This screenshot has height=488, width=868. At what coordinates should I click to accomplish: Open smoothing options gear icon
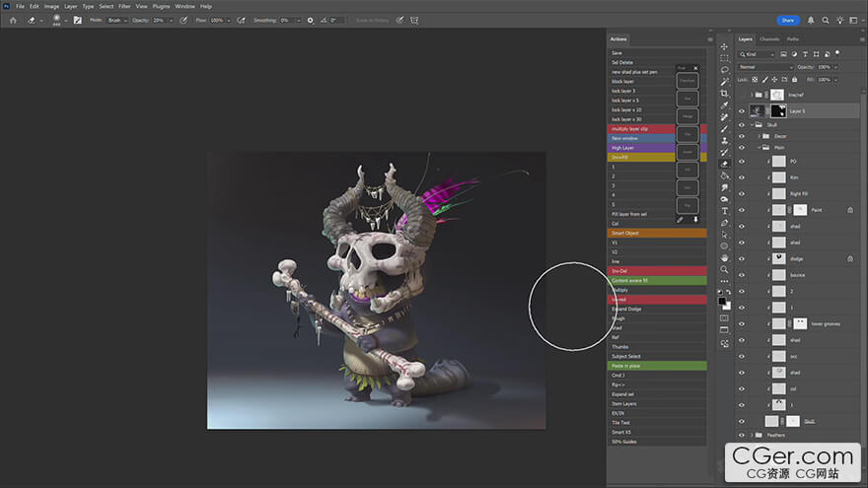click(310, 20)
